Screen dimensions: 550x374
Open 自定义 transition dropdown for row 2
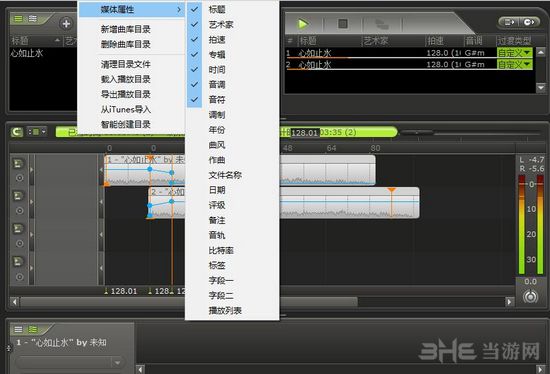(515, 65)
